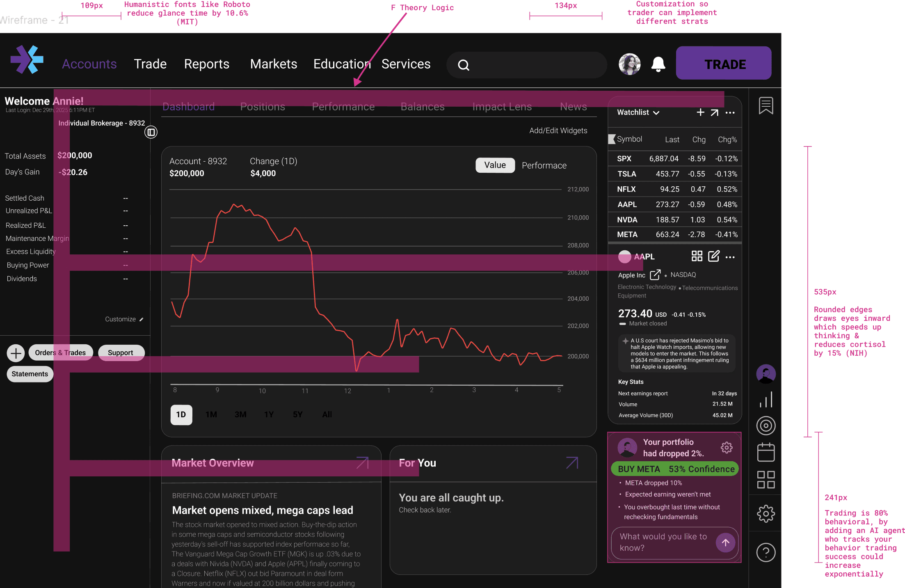Expand Market Overview with arrow icon
Viewport: 905px width, 588px height.
tap(362, 462)
